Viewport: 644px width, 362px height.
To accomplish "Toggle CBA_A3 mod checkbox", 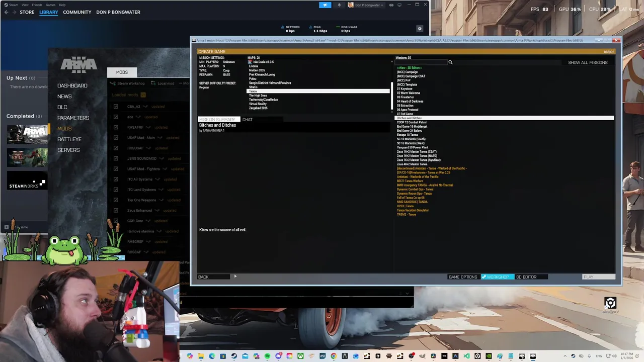I will 116,107.
